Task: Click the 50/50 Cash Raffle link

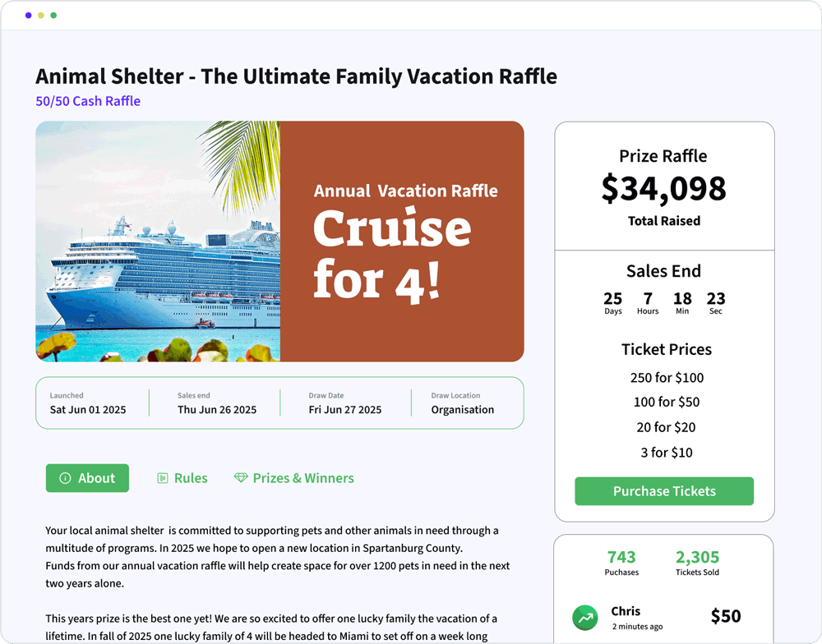Action: [x=88, y=101]
